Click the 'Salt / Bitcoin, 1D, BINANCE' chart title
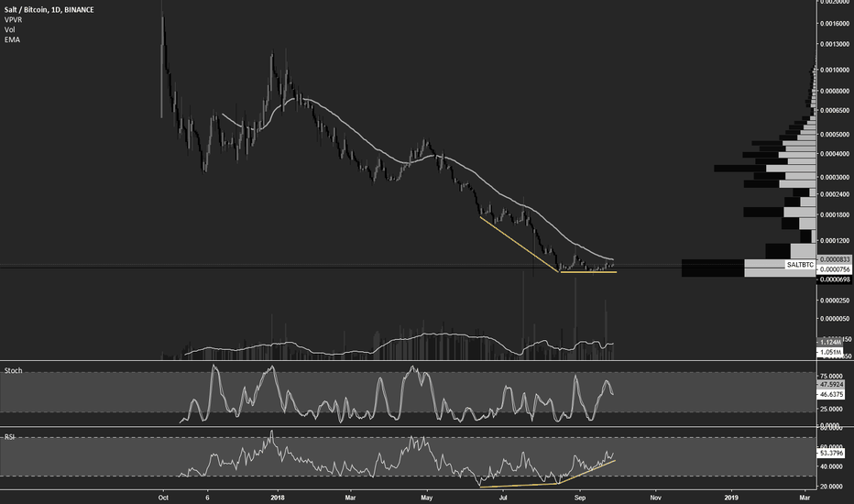854x504 pixels. (49, 10)
